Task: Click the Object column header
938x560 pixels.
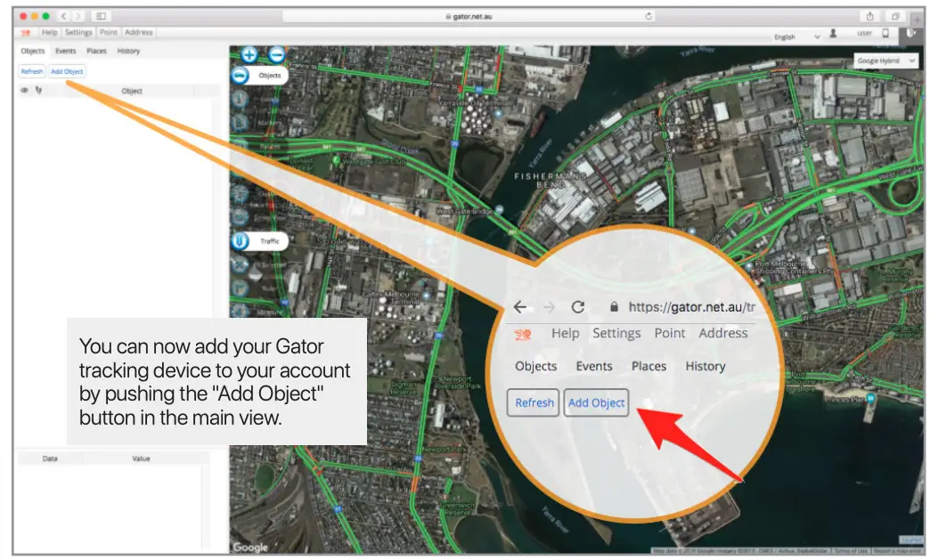Action: pyautogui.click(x=132, y=91)
